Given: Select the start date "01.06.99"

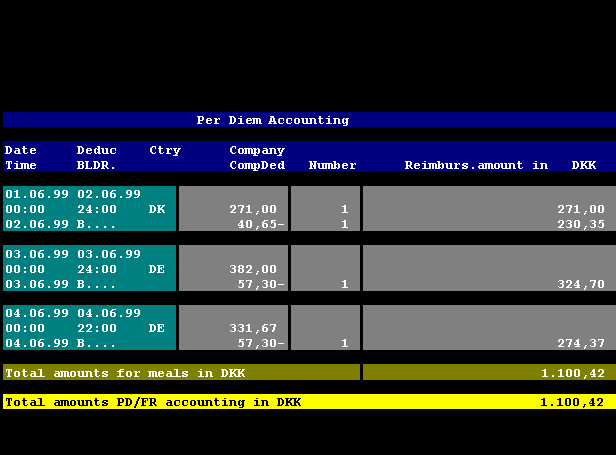Looking at the screenshot, I should point(37,194).
